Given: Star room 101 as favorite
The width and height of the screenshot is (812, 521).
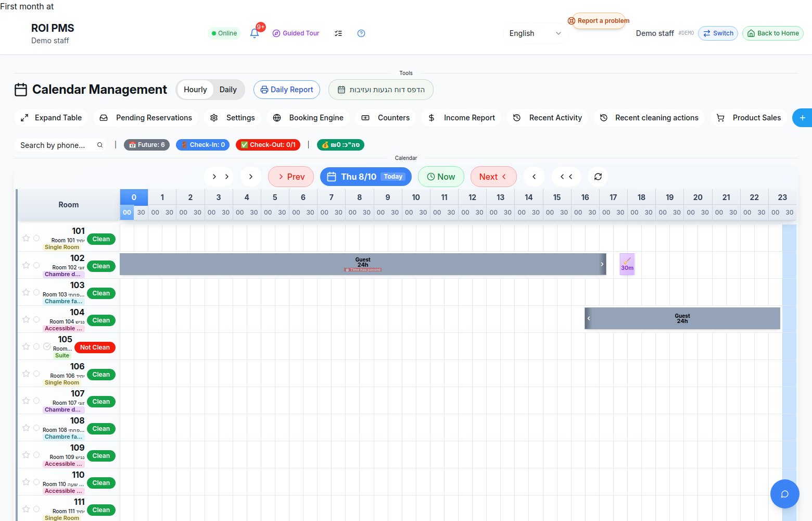Looking at the screenshot, I should click(x=26, y=238).
